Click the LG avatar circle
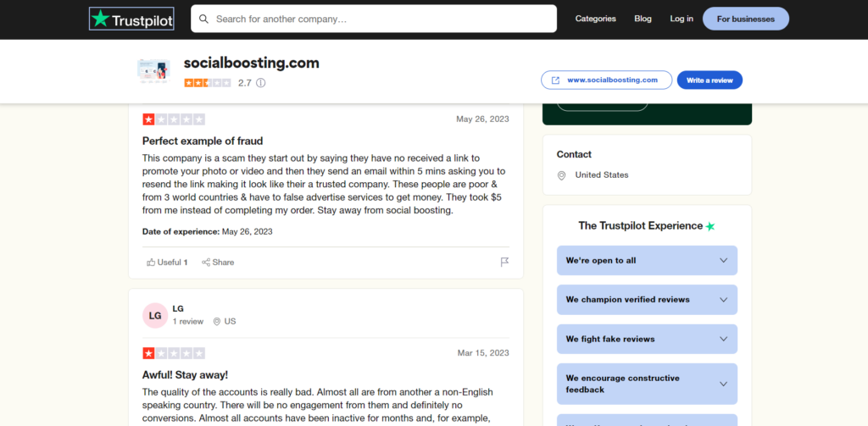The image size is (868, 426). pos(155,315)
